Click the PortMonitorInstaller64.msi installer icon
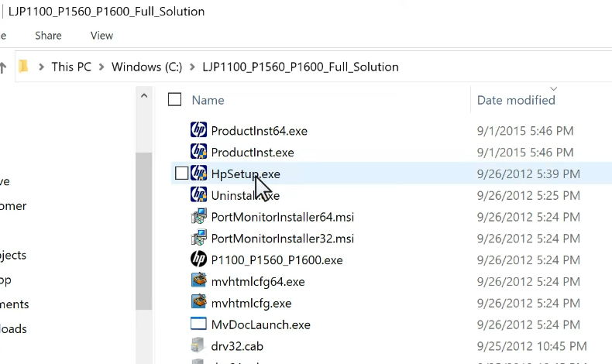This screenshot has height=364, width=612. (198, 216)
